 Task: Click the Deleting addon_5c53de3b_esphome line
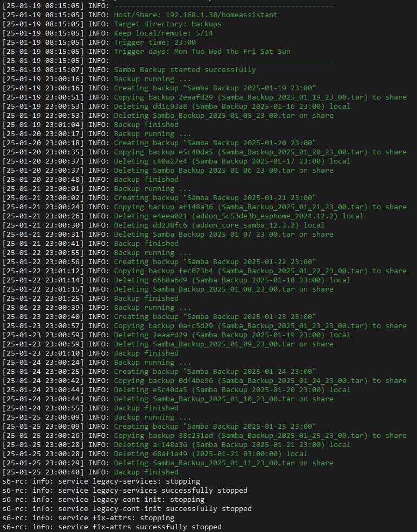[x=232, y=216]
